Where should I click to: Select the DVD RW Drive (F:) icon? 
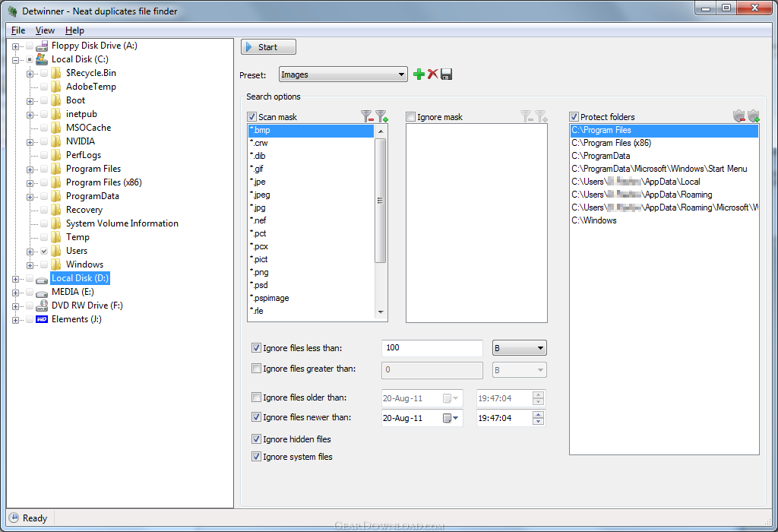click(x=42, y=306)
